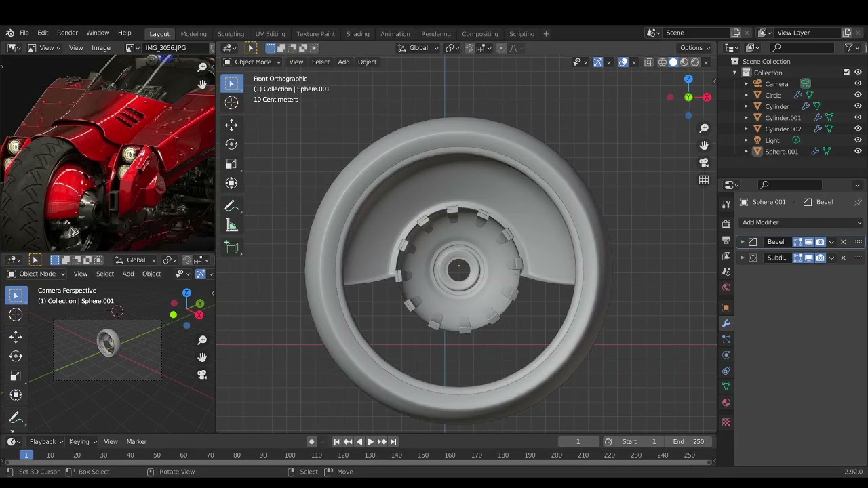Select the Add Cube tool
This screenshot has height=488, width=868.
click(x=231, y=248)
